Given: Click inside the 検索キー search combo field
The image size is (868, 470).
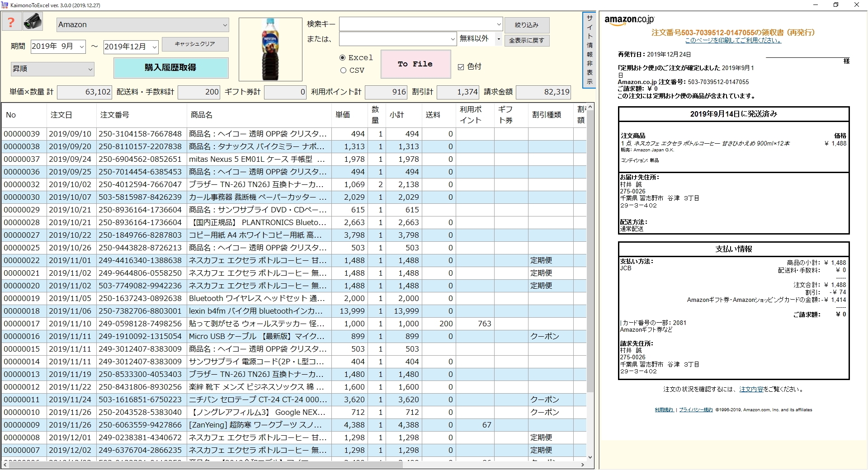Looking at the screenshot, I should coord(416,24).
